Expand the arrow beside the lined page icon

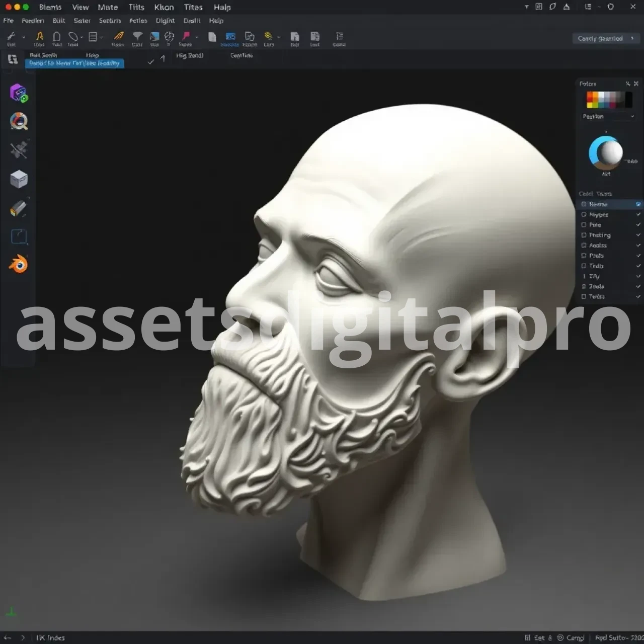click(101, 37)
